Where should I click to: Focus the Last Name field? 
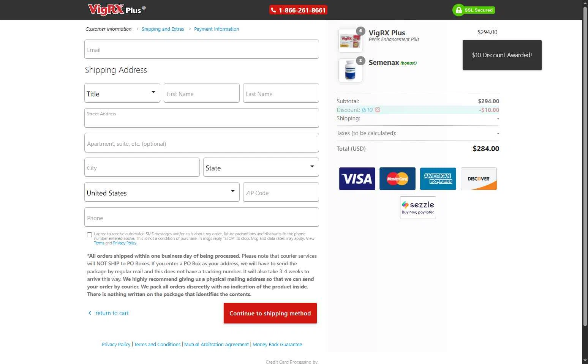point(281,93)
